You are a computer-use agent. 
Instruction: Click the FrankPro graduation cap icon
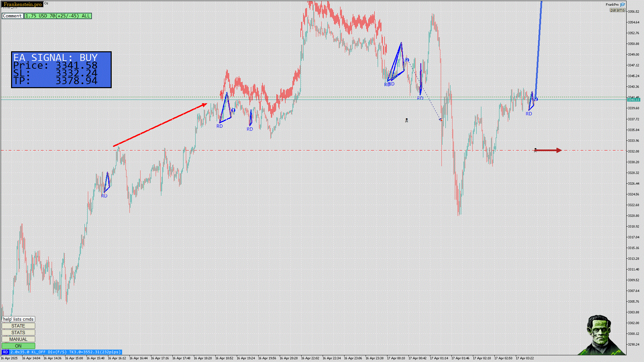point(623,5)
